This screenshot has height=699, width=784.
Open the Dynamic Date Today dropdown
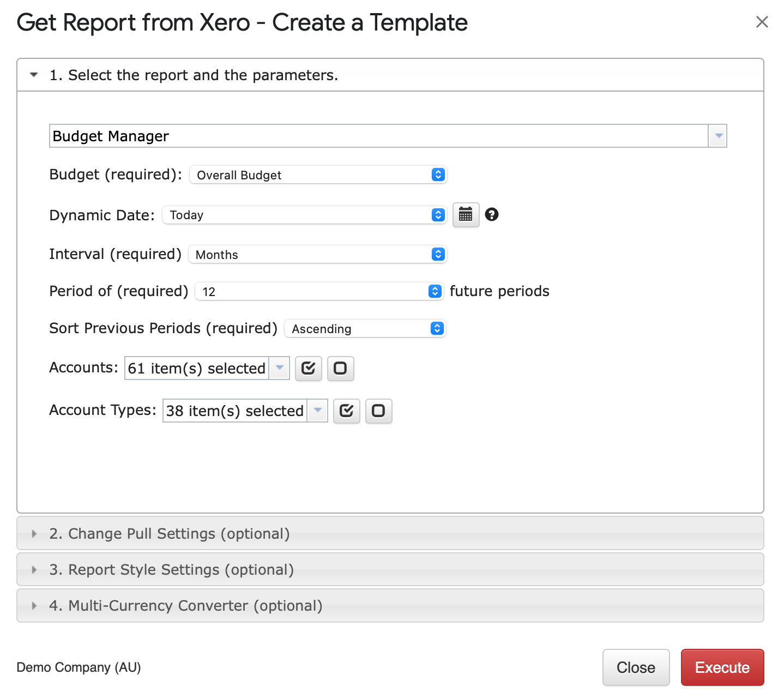(x=304, y=215)
